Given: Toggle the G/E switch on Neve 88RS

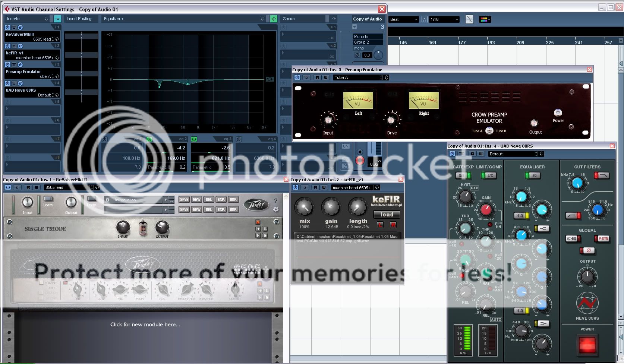Looking at the screenshot, I should [464, 175].
